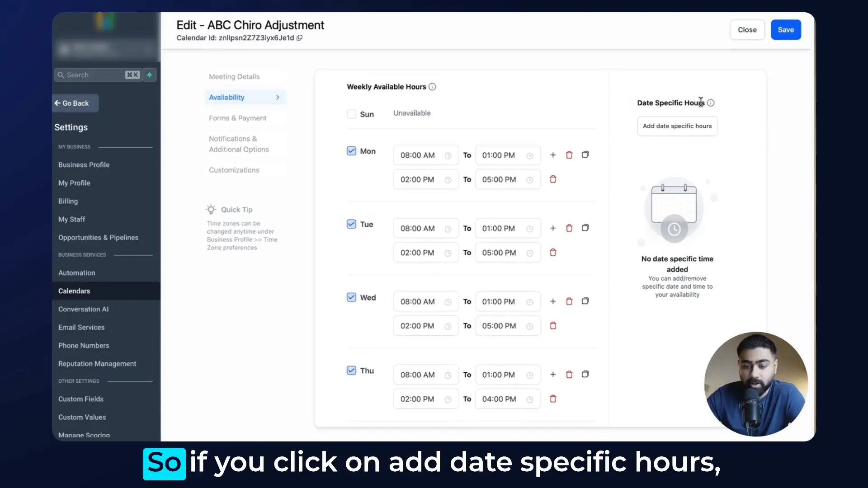
Task: Open Thu 08:00 AM start time picker
Action: 426,375
